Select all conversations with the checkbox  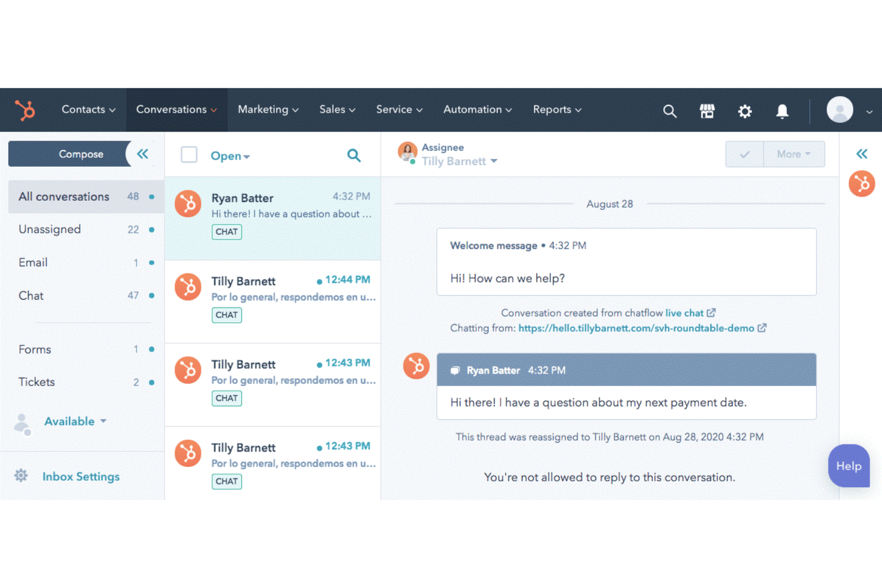(x=189, y=154)
